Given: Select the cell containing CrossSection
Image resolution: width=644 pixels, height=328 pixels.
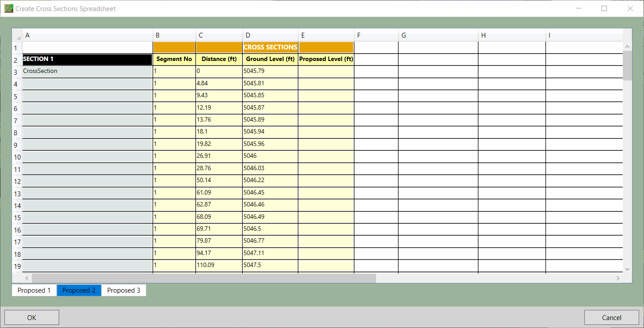Looking at the screenshot, I should pos(87,71).
